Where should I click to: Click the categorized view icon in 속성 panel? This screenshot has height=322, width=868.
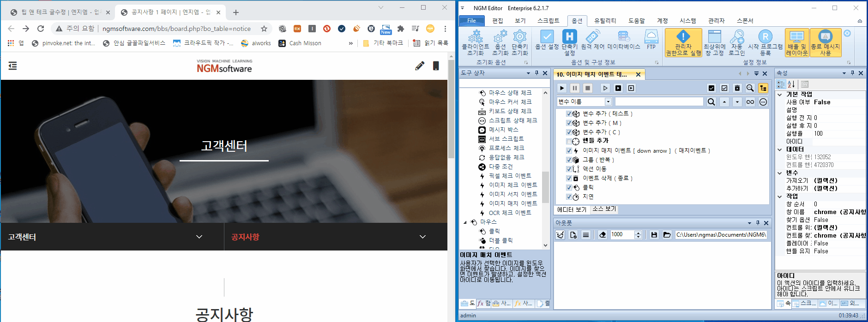pos(781,84)
